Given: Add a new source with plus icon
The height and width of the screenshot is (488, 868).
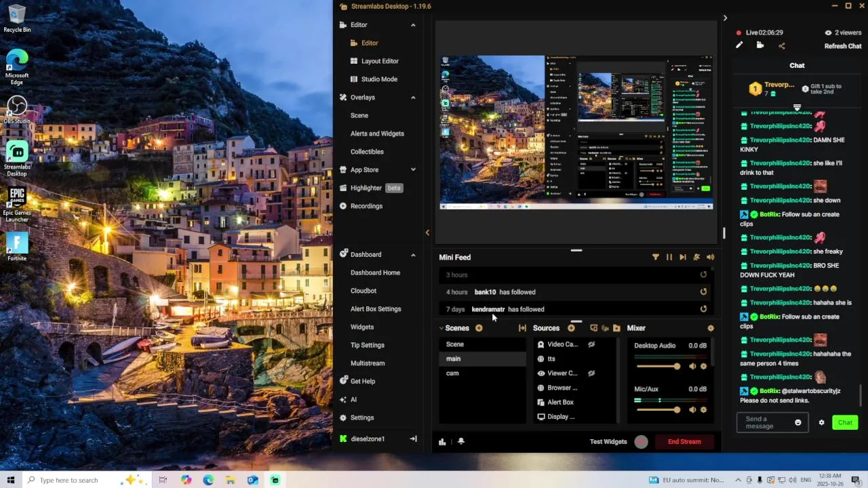Looking at the screenshot, I should pos(571,328).
